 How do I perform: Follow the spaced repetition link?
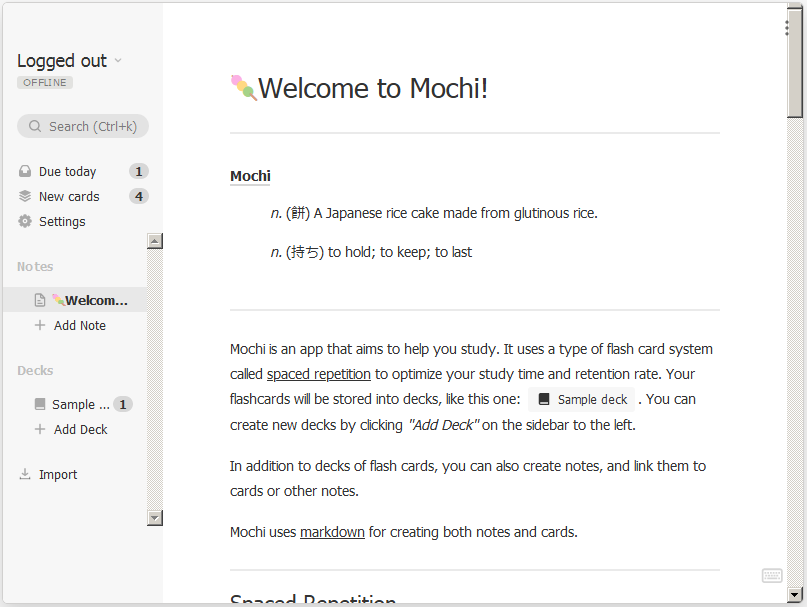pyautogui.click(x=319, y=374)
